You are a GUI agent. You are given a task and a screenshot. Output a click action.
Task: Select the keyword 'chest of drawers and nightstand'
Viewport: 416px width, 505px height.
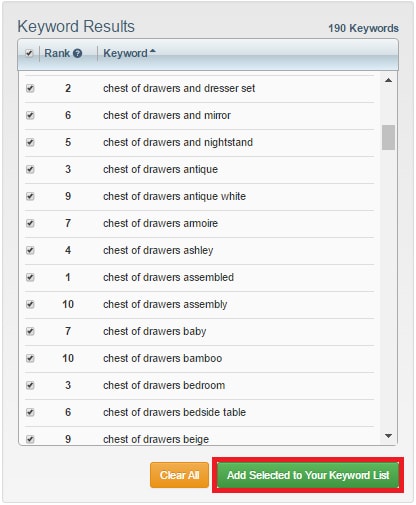178,142
